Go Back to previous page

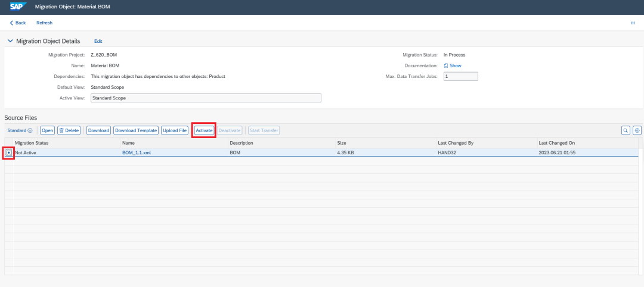coord(18,23)
